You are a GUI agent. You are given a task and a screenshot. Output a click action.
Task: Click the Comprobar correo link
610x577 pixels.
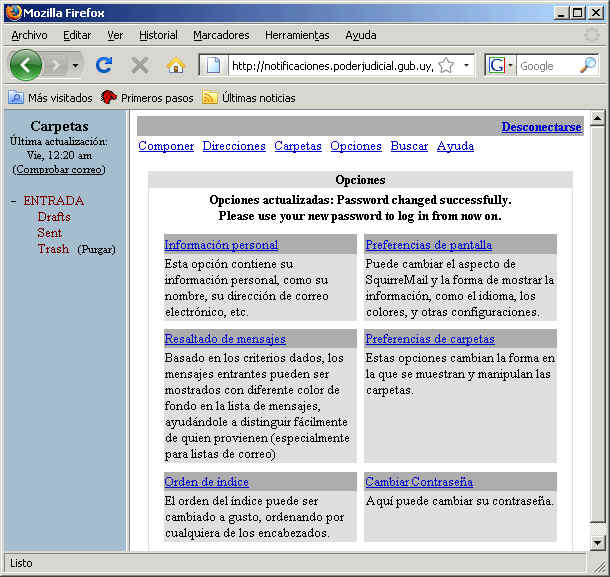coord(59,169)
